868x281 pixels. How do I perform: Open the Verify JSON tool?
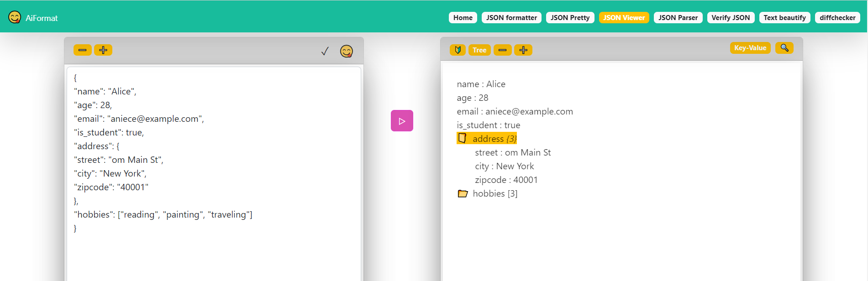coord(731,18)
